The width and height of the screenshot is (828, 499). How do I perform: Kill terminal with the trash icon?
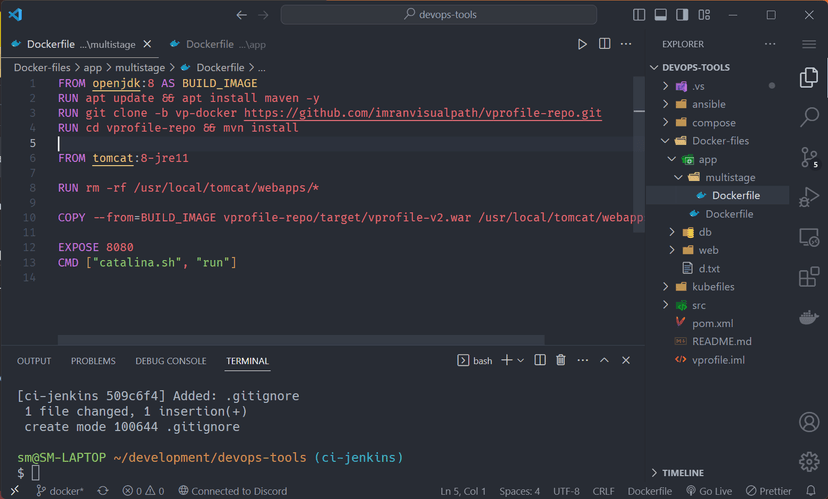[560, 360]
